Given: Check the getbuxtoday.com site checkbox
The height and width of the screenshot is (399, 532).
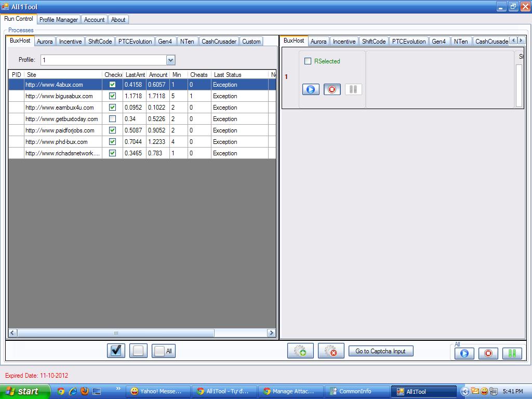Looking at the screenshot, I should coord(112,119).
